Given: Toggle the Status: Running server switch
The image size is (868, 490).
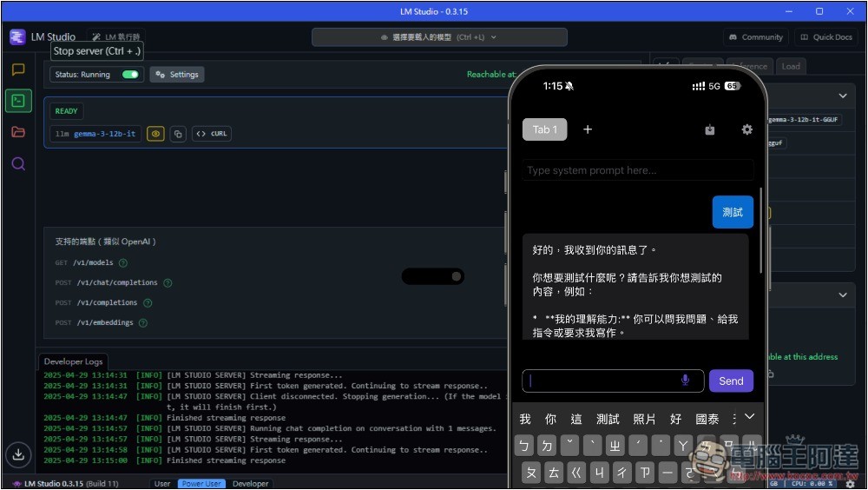Looking at the screenshot, I should point(130,75).
